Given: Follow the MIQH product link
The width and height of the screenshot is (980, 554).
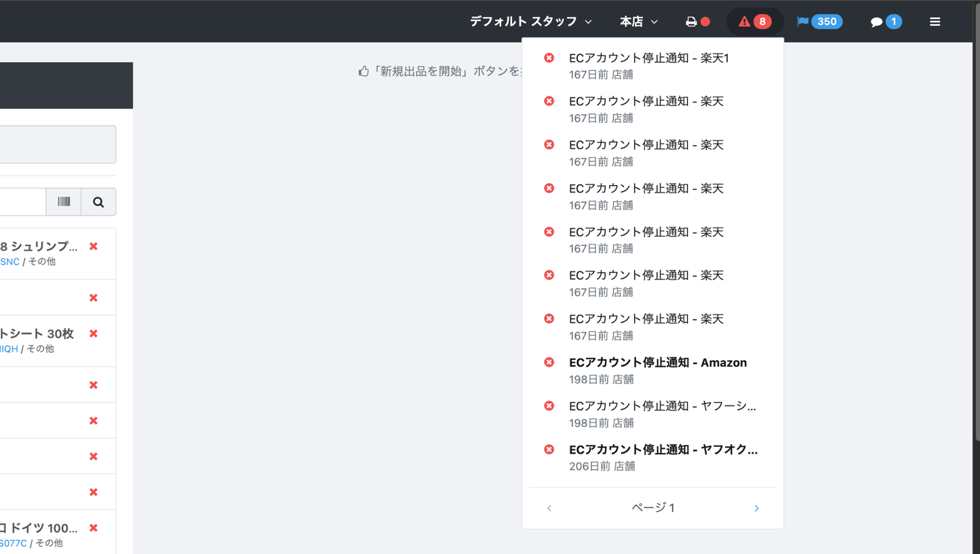Looking at the screenshot, I should pos(7,349).
